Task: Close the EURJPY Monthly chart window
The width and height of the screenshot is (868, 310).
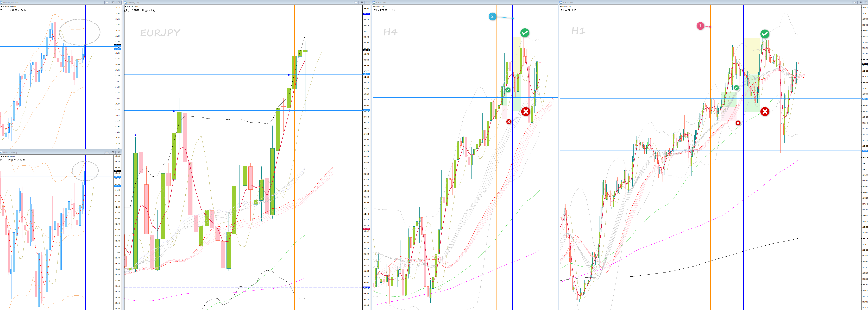Action: pos(119,2)
